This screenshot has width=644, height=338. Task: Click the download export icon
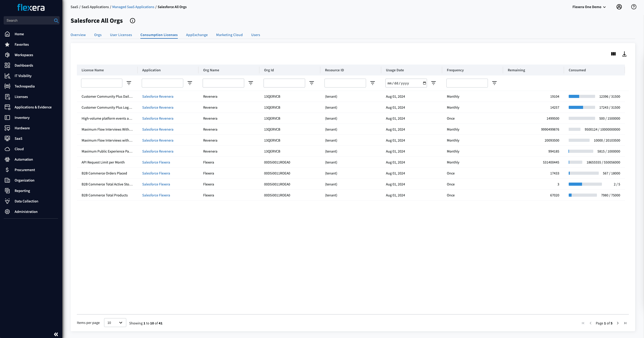(624, 54)
